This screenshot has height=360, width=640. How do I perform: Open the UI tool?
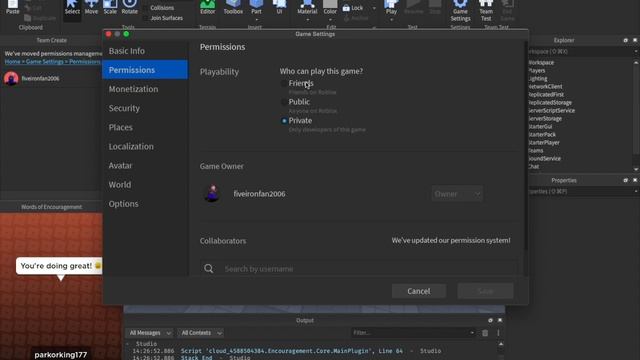tap(279, 7)
